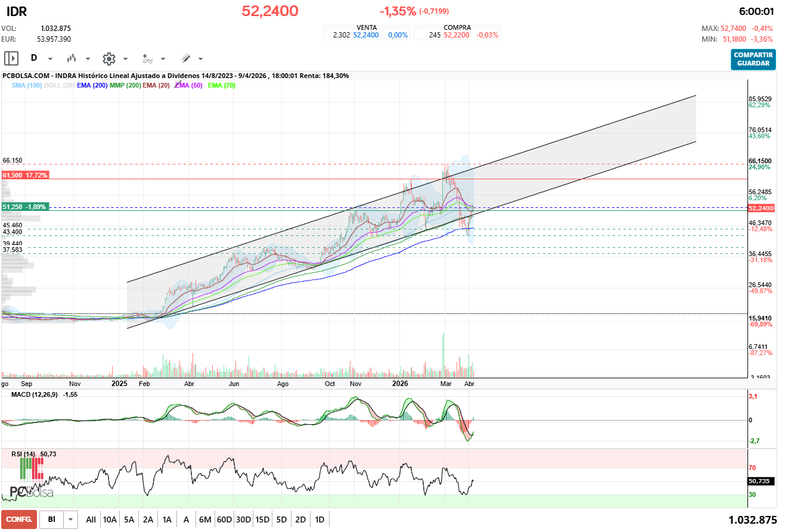Select the pencil drawing tools icon
This screenshot has width=785, height=532.
(x=185, y=58)
